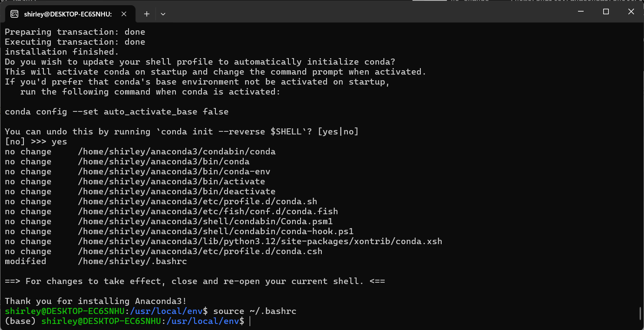Restore down the terminal window

pyautogui.click(x=605, y=12)
